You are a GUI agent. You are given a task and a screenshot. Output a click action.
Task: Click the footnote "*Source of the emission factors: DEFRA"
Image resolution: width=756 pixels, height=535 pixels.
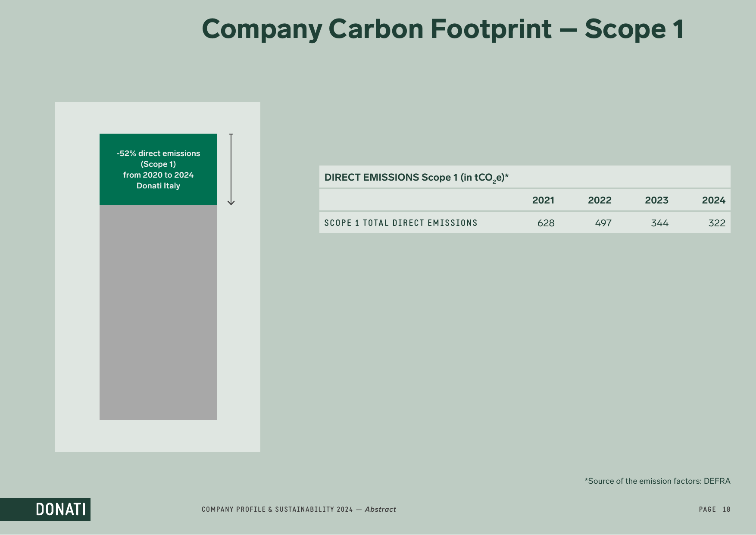tap(657, 481)
